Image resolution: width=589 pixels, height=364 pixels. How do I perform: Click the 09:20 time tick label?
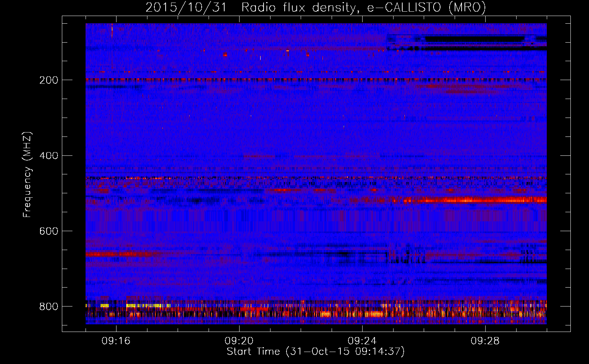pos(239,341)
